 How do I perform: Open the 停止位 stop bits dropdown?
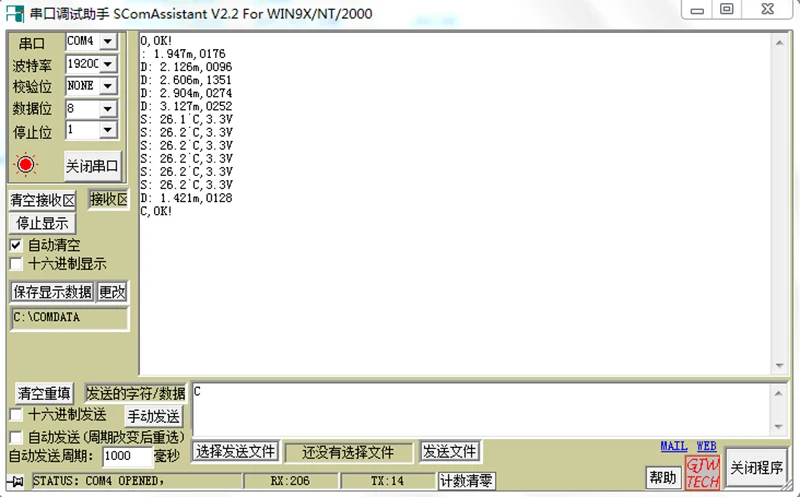pyautogui.click(x=108, y=130)
